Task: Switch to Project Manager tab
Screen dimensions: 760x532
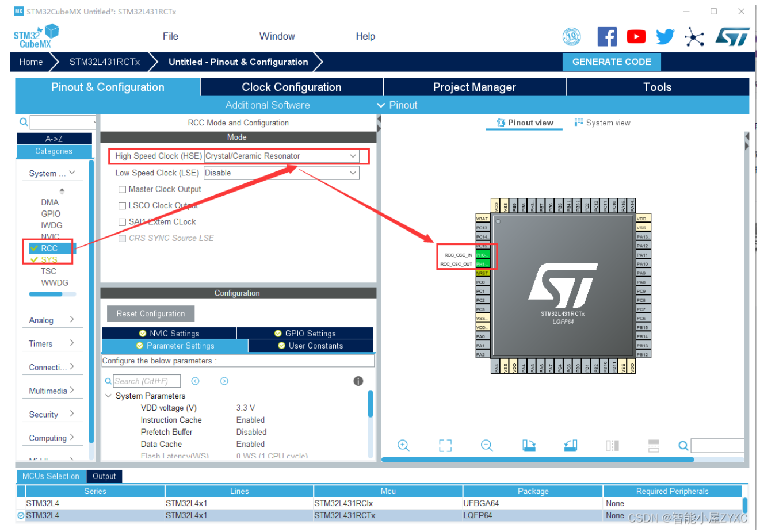Action: coord(475,87)
